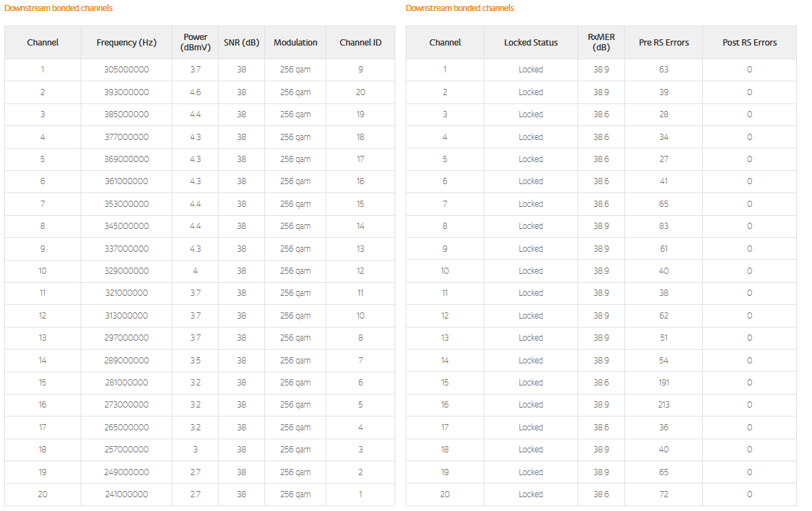Click frequency value 273000000
Image resolution: width=812 pixels, height=511 pixels.
(126, 405)
